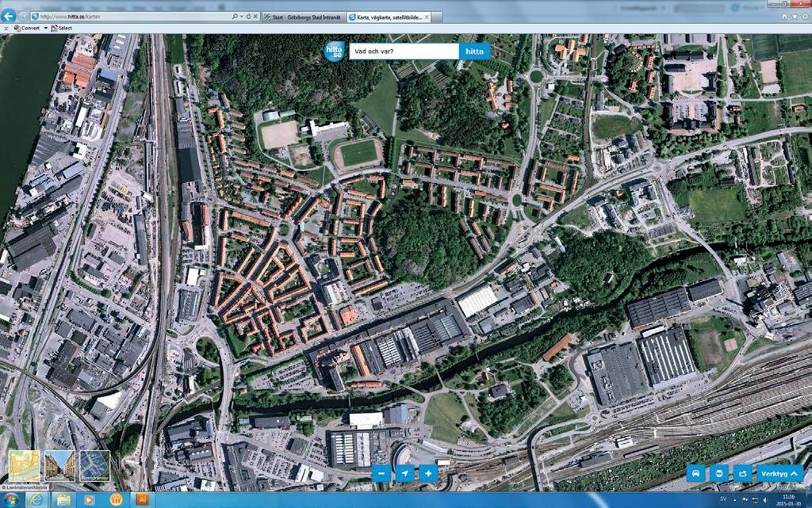Print the map with printer icon

point(719,473)
